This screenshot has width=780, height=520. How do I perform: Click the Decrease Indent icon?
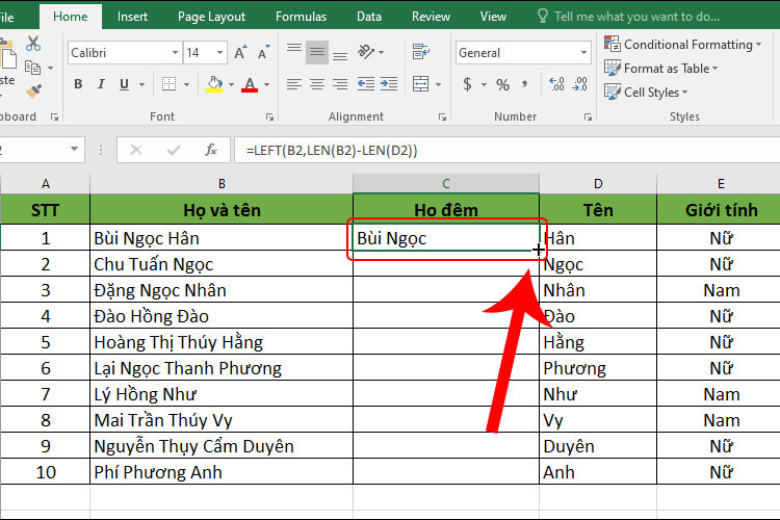coord(366,84)
